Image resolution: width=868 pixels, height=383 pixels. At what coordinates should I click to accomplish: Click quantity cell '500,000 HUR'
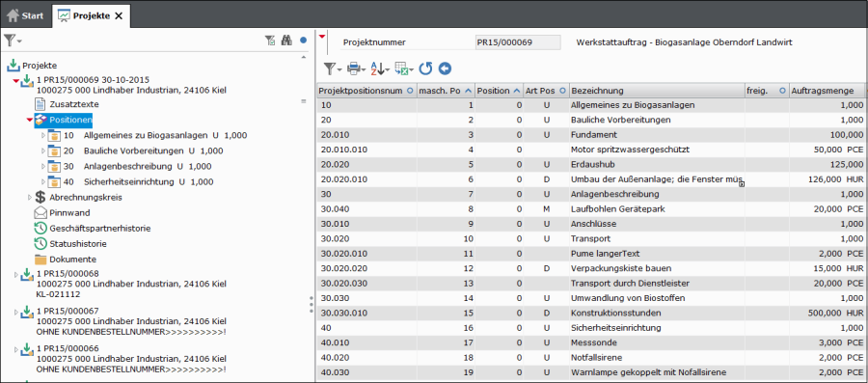(827, 314)
